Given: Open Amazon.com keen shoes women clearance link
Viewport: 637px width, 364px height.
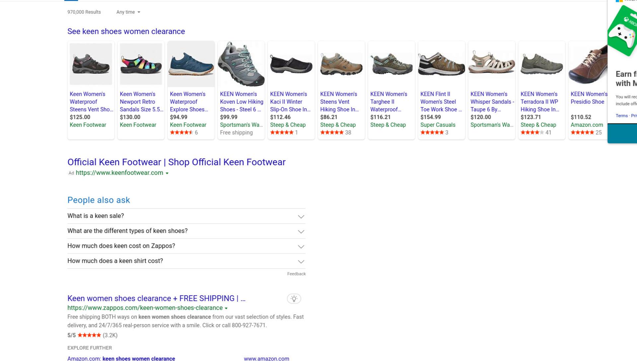Looking at the screenshot, I should (x=121, y=359).
